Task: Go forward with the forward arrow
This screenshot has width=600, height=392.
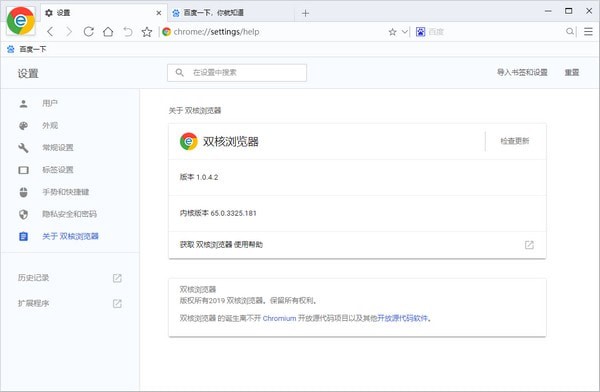Action: click(69, 32)
